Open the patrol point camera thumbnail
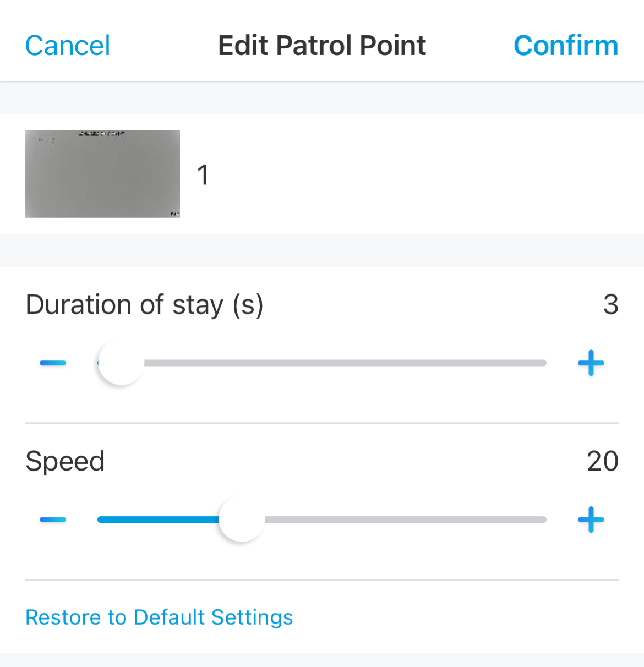 coord(102,174)
